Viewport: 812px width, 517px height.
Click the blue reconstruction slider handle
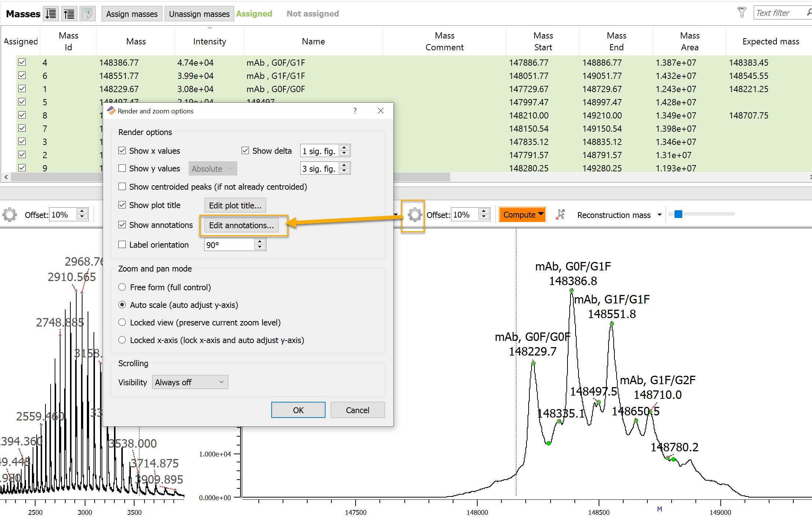678,214
